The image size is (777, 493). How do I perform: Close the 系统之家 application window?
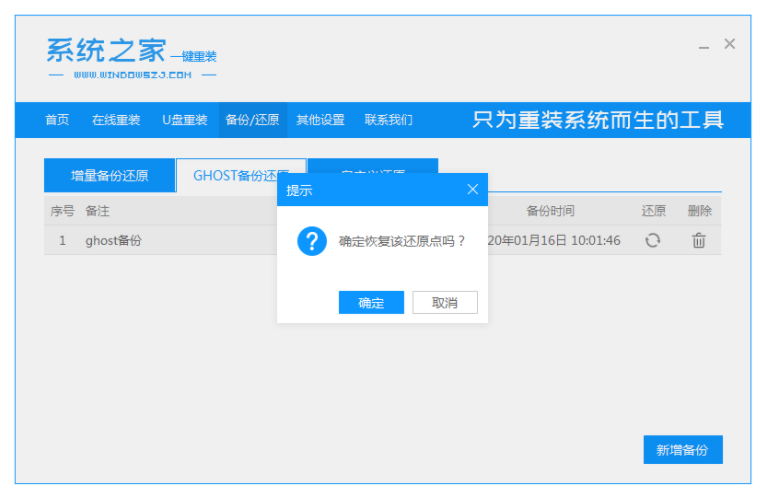tap(730, 44)
